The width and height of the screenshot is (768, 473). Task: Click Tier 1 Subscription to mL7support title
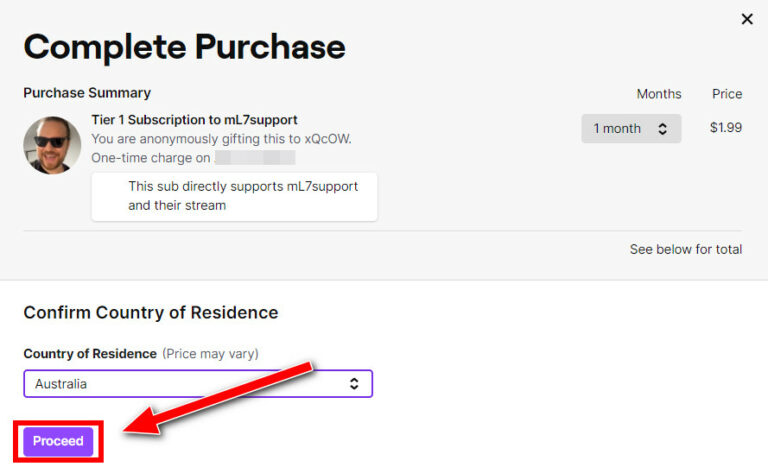coord(194,120)
